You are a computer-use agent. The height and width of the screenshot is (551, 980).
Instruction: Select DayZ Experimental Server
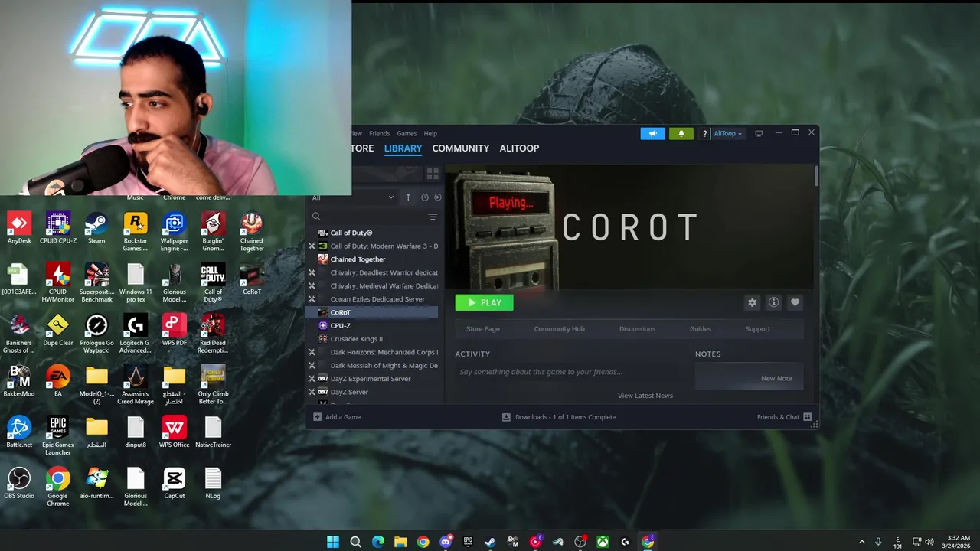(372, 379)
